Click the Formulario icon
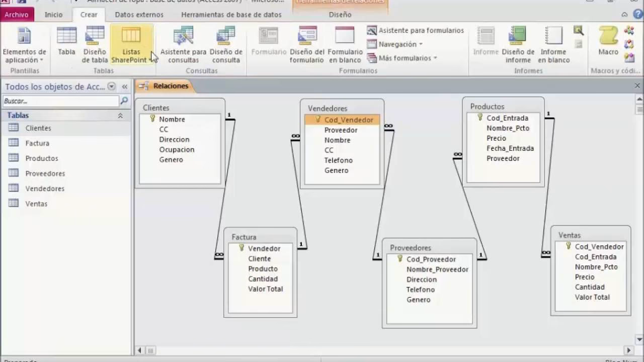644x362 pixels. click(x=269, y=36)
